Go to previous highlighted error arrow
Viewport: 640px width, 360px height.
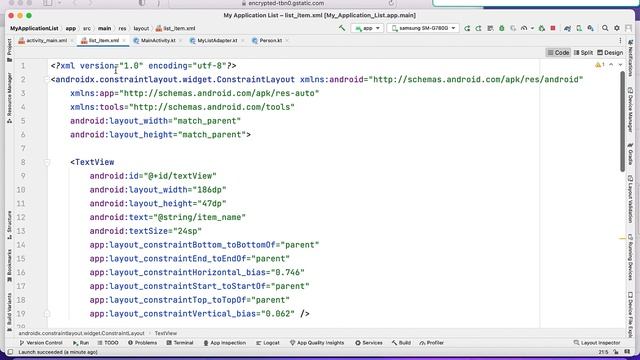click(x=611, y=65)
